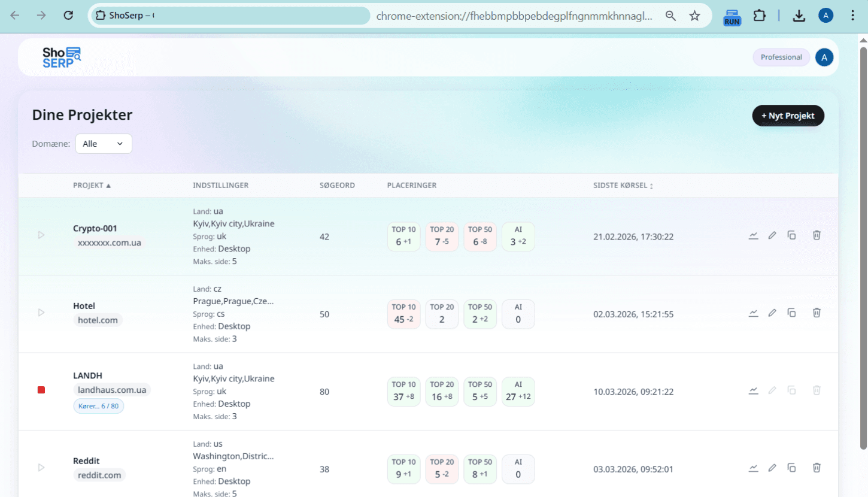
Task: Click LANDH TOP 20 badge showing 16
Action: point(442,392)
